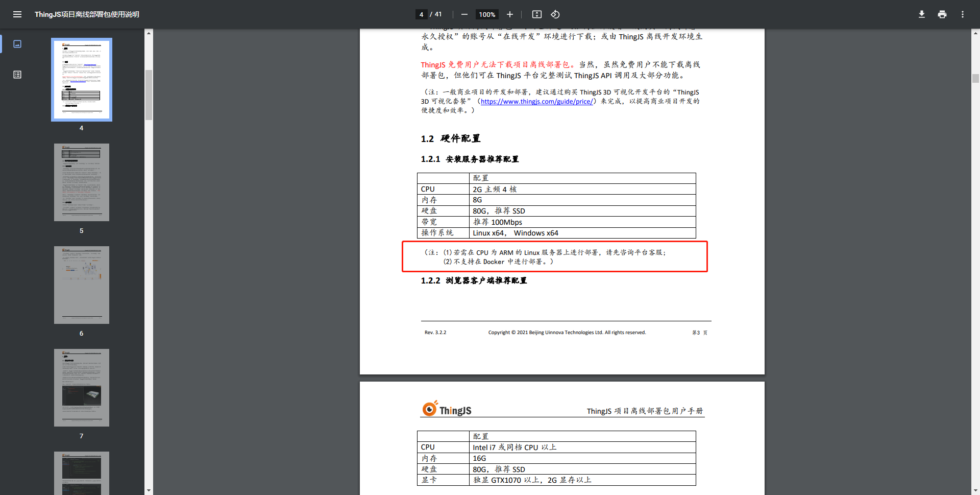
Task: Click the ThingJS logo on page header
Action: click(x=447, y=408)
